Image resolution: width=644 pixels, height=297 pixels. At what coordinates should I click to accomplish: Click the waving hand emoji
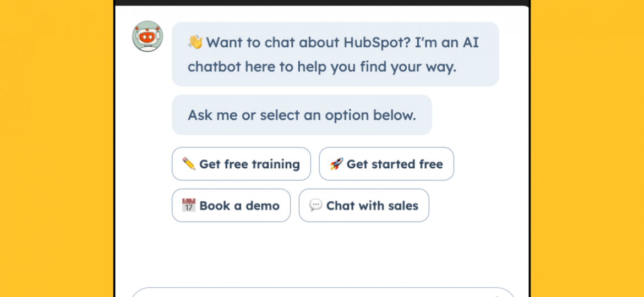click(x=195, y=42)
